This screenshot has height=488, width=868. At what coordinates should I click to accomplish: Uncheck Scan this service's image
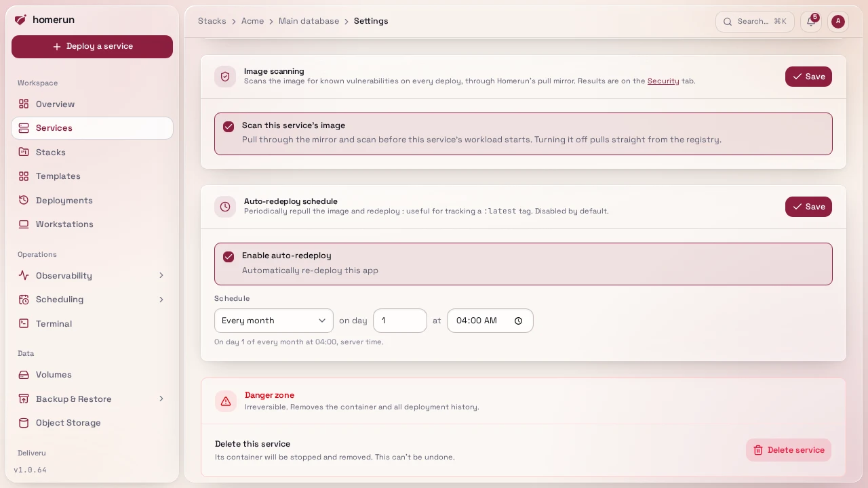point(229,127)
